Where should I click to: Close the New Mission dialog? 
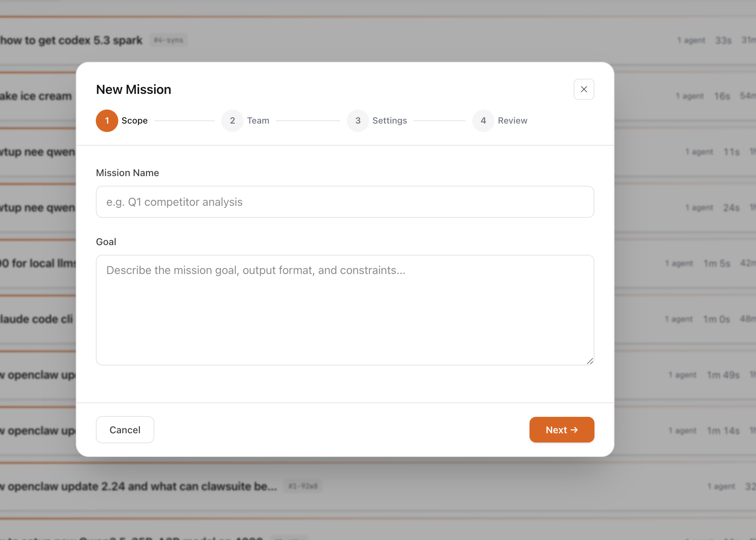[x=584, y=89]
